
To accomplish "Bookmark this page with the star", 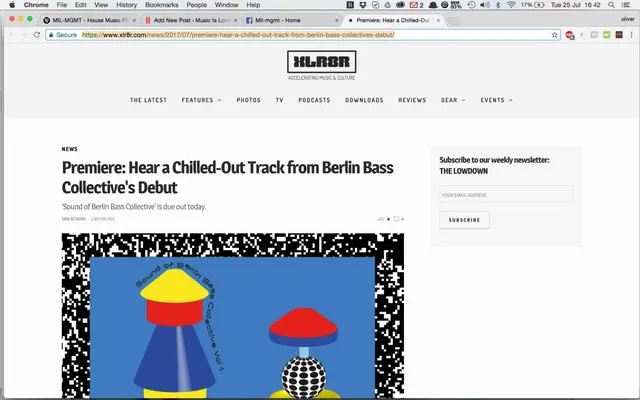I will pyautogui.click(x=554, y=35).
